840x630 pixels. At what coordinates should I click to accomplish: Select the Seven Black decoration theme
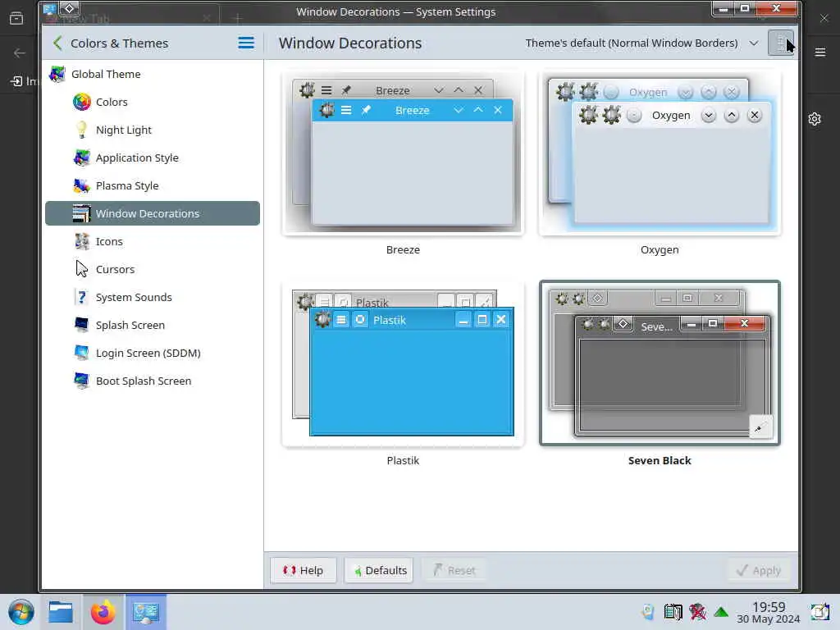coord(660,363)
